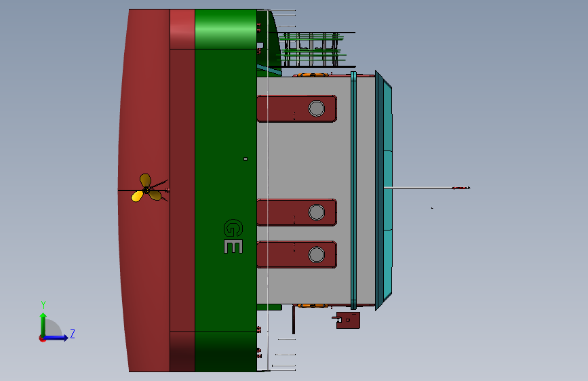The width and height of the screenshot is (588, 381).
Task: Click the blue Z axis of the triad
Action: click(56, 338)
